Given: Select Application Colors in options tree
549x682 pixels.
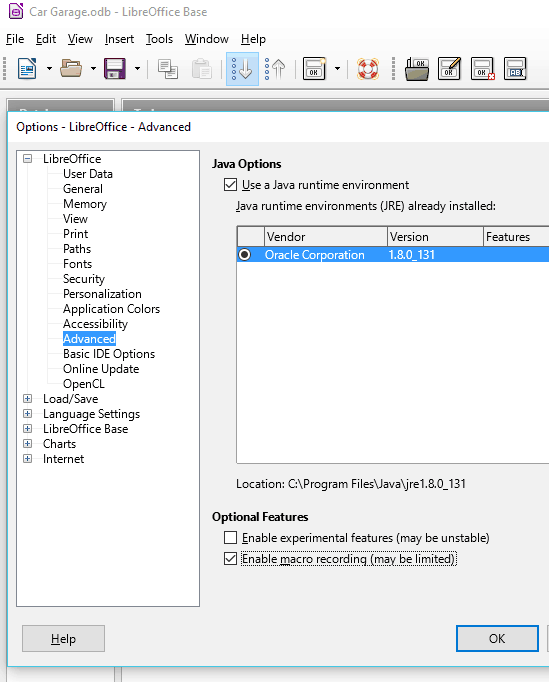Looking at the screenshot, I should pyautogui.click(x=111, y=309).
